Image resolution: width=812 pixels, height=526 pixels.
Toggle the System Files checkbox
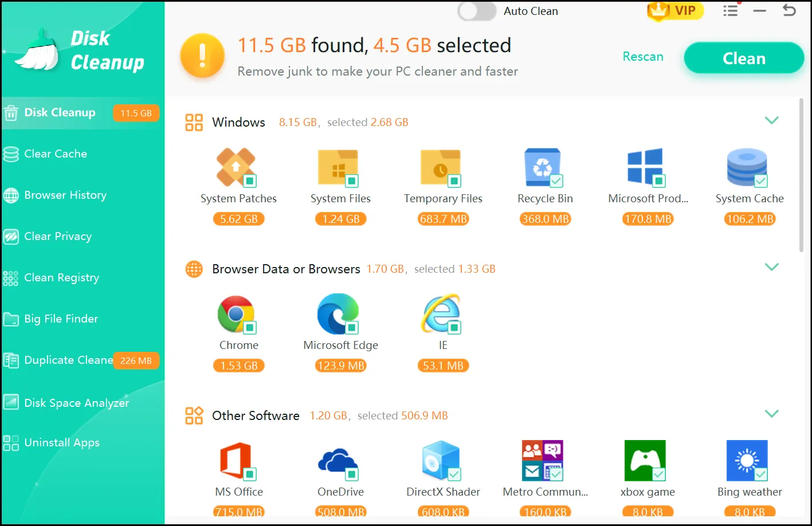[352, 181]
